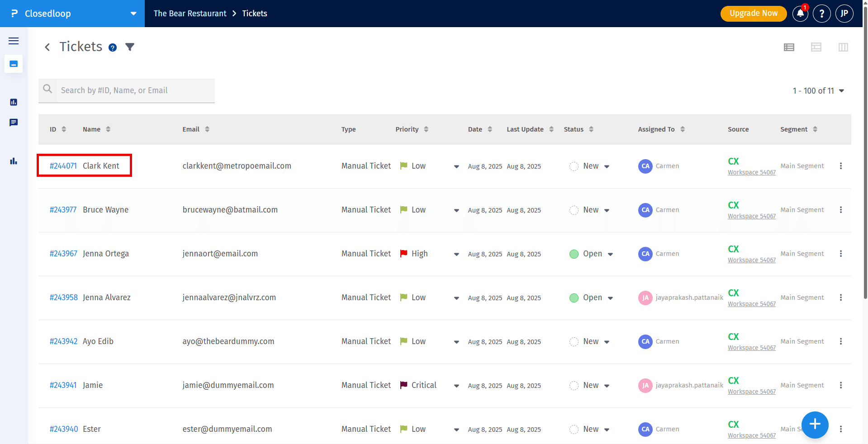Expand status dropdown for Jenna Ortega ticket
868x444 pixels.
[610, 254]
